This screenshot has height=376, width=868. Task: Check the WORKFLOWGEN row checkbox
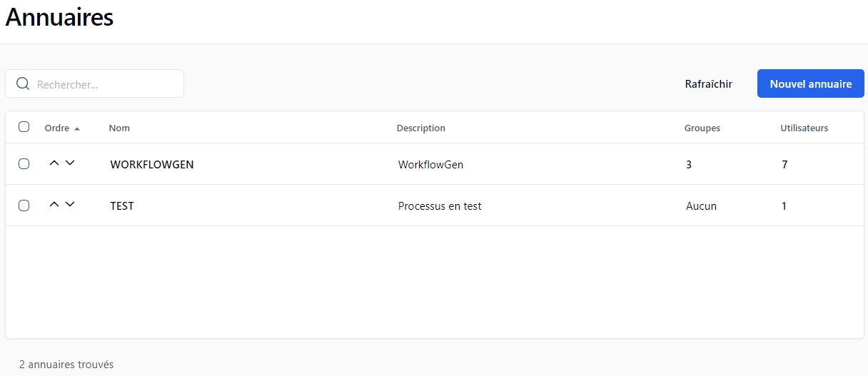coord(24,164)
